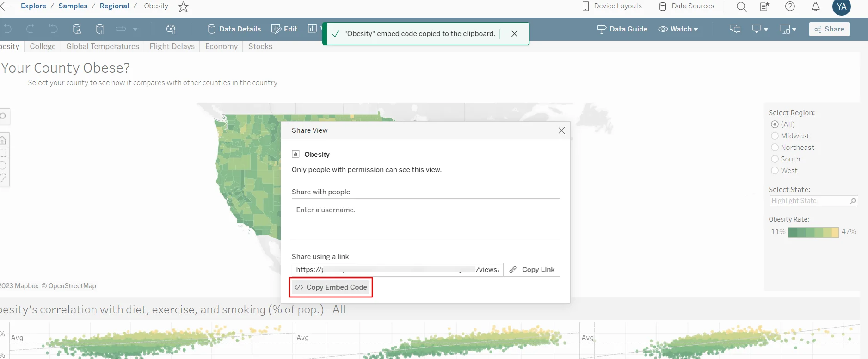Click the Revert icon in toolbar

point(53,29)
